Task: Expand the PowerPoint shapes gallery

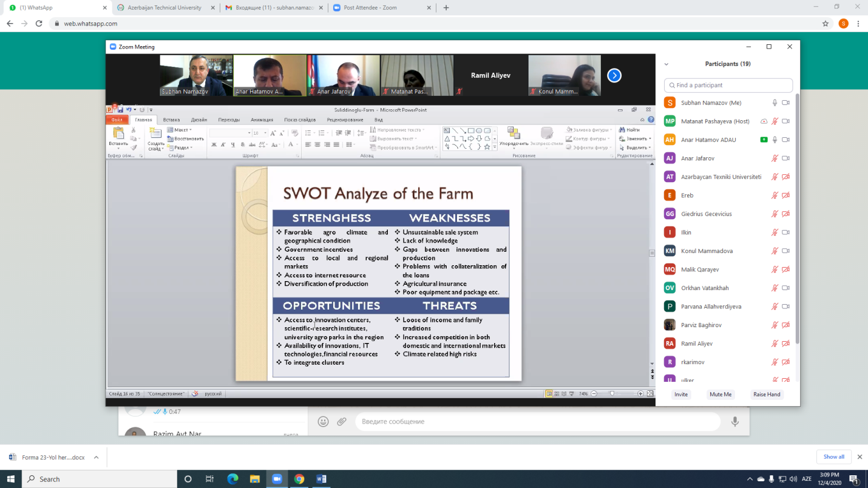Action: click(x=495, y=147)
